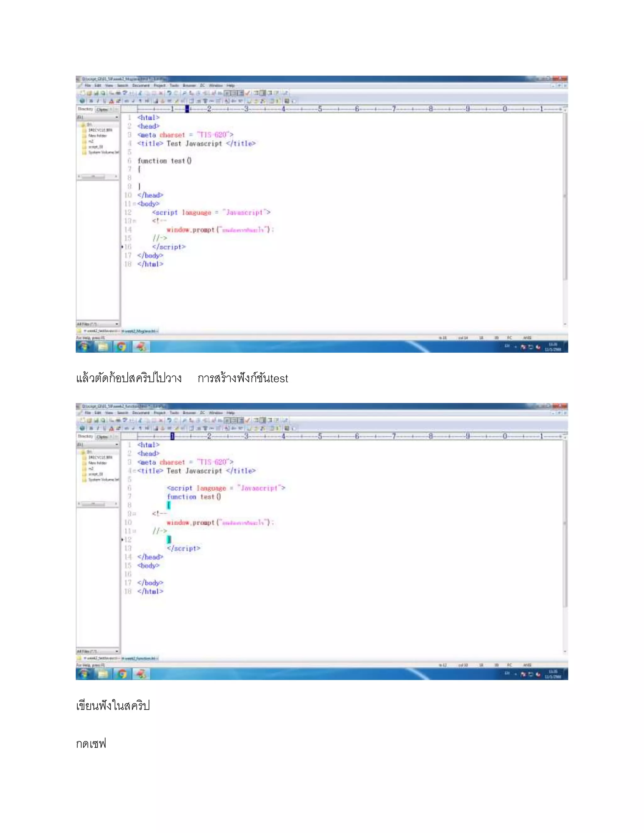Select m2 folder in lower window directory tree

pos(91,468)
